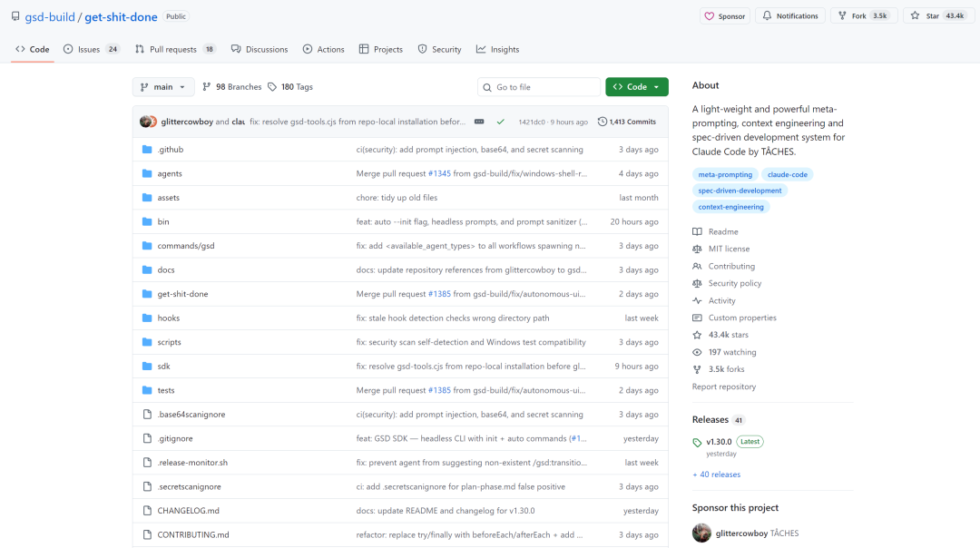Image resolution: width=980 pixels, height=548 pixels.
Task: Expand the green Code dropdown button
Action: tap(637, 87)
